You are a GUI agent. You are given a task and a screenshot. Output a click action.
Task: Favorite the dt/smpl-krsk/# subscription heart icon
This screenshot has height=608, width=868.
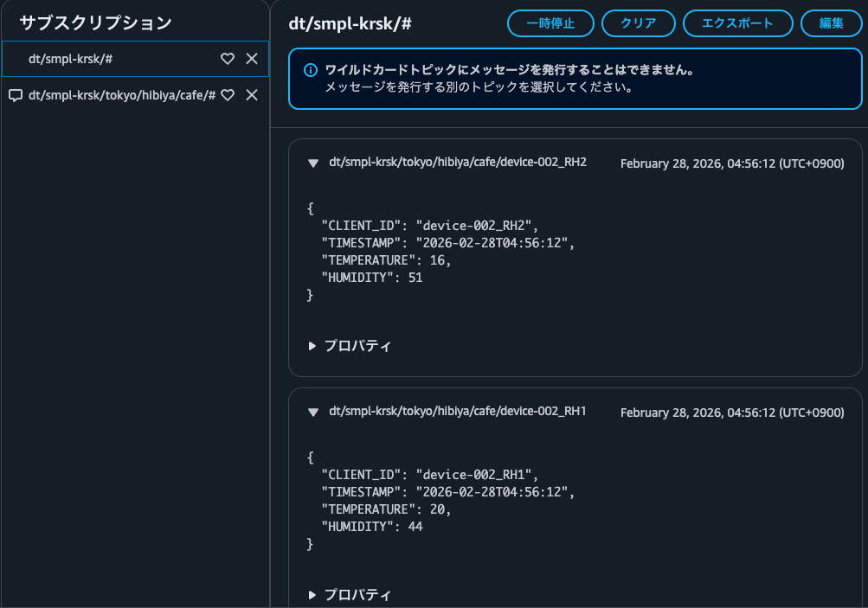[228, 59]
